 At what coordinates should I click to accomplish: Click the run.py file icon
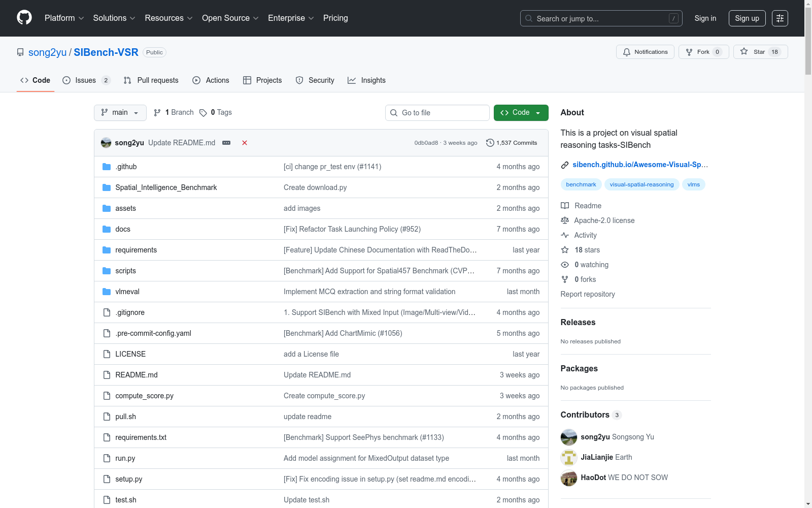[107, 458]
